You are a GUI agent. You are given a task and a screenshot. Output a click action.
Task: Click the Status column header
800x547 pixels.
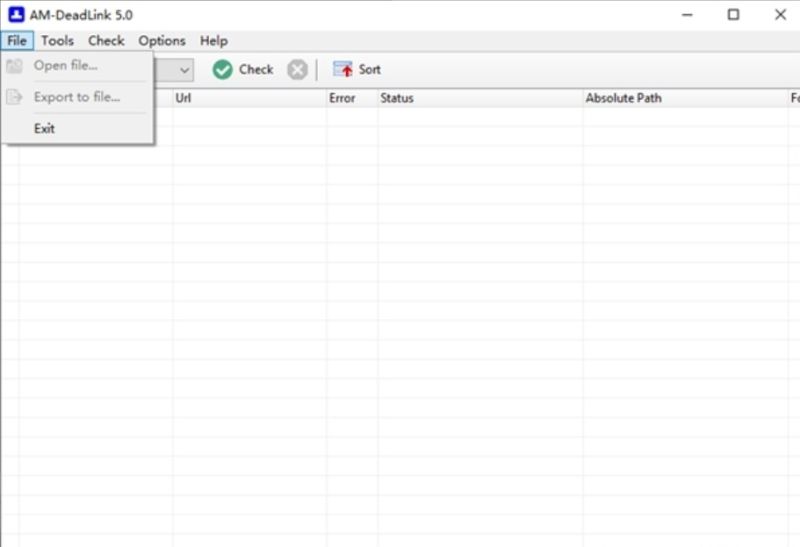[x=480, y=98]
